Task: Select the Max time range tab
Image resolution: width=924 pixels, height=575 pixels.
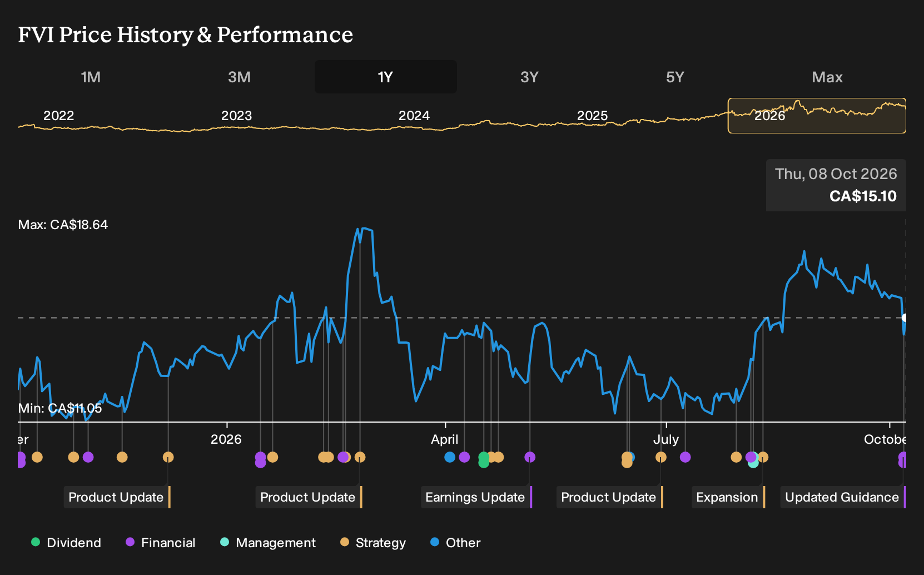Action: click(827, 77)
